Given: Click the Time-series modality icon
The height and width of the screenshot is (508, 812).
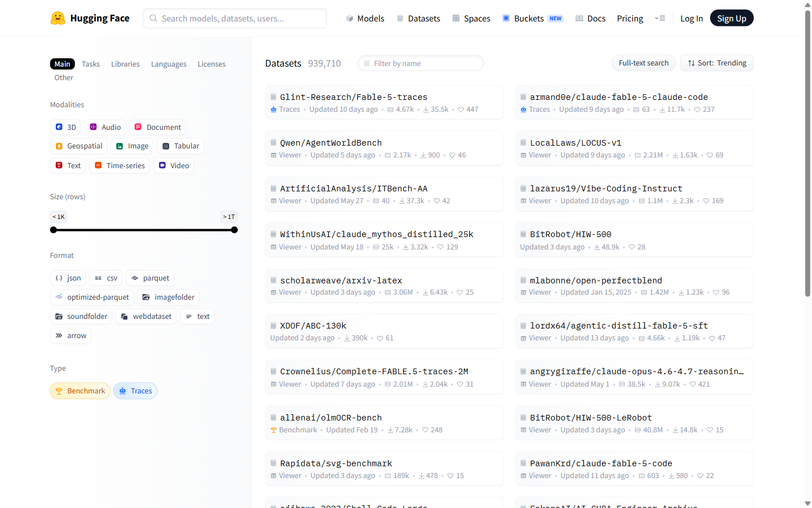Looking at the screenshot, I should pos(98,165).
